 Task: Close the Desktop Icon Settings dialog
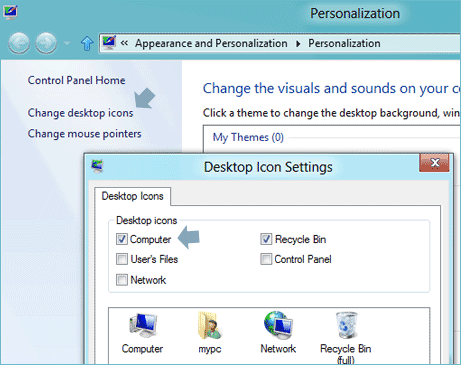pos(434,163)
